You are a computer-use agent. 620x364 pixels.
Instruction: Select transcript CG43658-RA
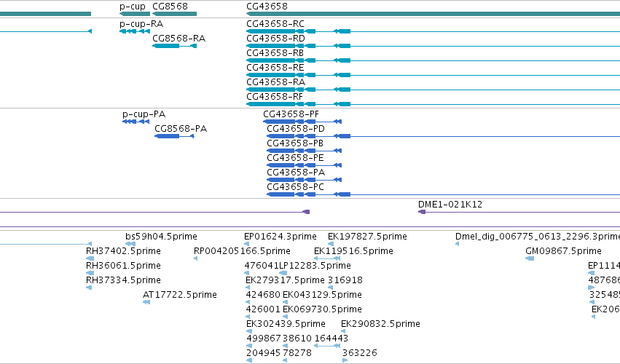tap(275, 82)
